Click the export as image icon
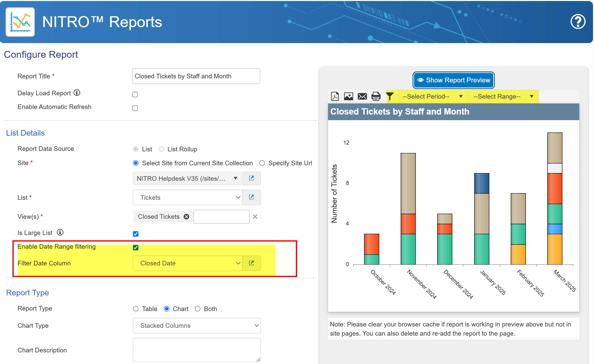This screenshot has width=594, height=364. pos(348,96)
